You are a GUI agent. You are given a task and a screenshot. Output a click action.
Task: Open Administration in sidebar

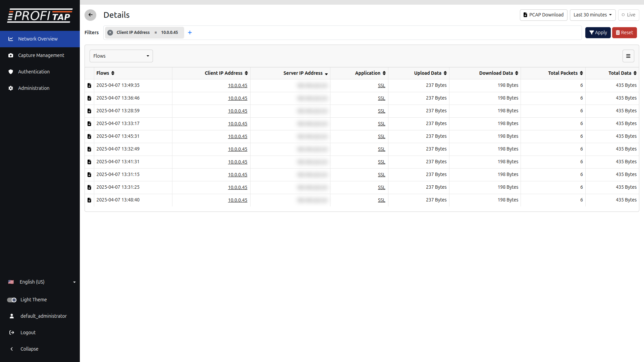pos(34,88)
